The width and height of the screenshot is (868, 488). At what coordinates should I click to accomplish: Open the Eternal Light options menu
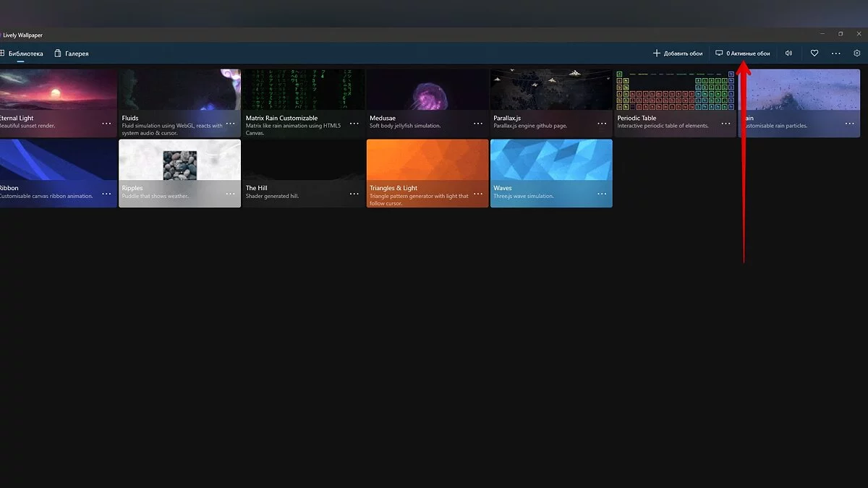[107, 124]
